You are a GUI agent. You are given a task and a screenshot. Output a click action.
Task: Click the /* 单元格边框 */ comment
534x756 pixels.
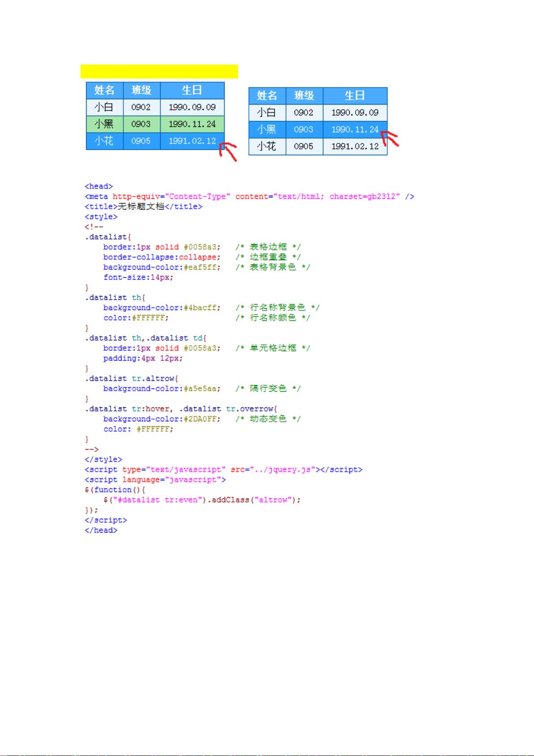click(273, 348)
